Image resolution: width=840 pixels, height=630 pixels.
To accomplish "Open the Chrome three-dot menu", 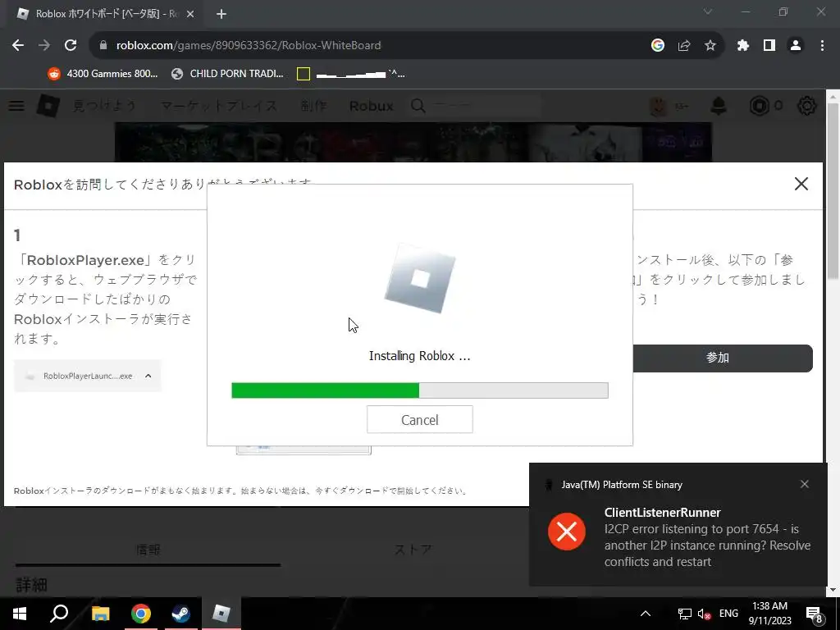I will click(x=822, y=46).
